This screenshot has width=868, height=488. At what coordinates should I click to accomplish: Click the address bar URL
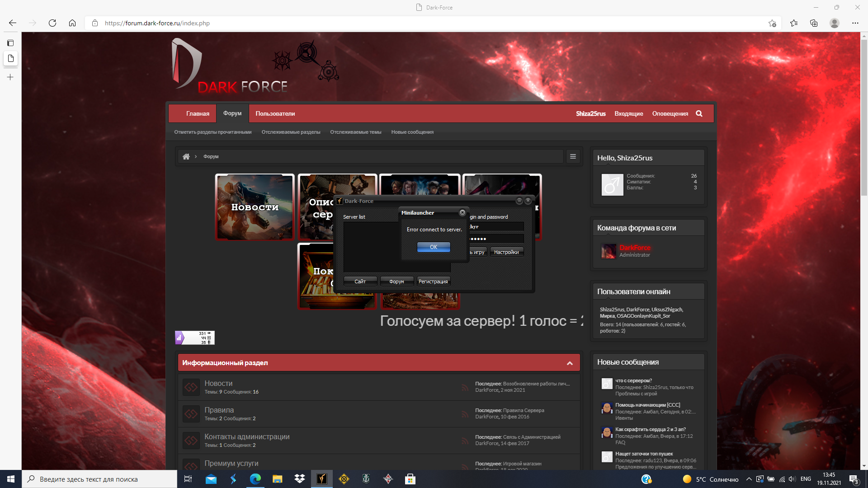tap(157, 23)
